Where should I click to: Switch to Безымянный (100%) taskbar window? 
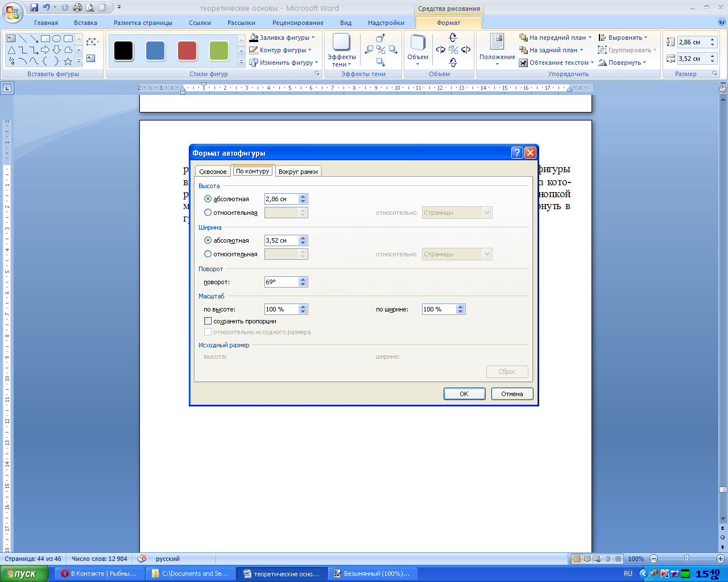coord(373,573)
